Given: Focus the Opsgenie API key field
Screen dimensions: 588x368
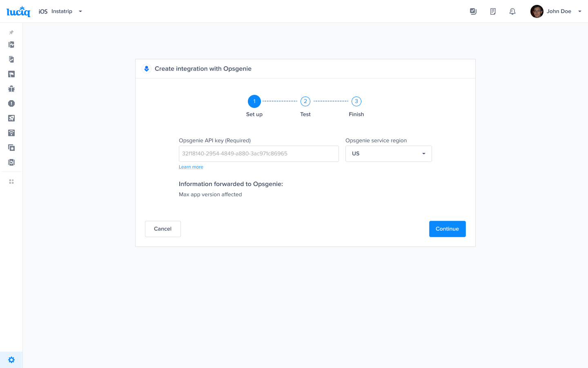Looking at the screenshot, I should (259, 154).
